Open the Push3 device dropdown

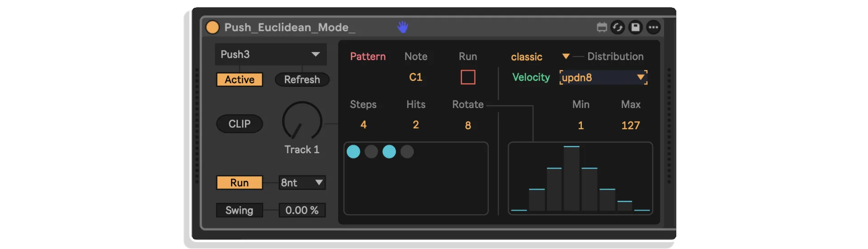(271, 54)
